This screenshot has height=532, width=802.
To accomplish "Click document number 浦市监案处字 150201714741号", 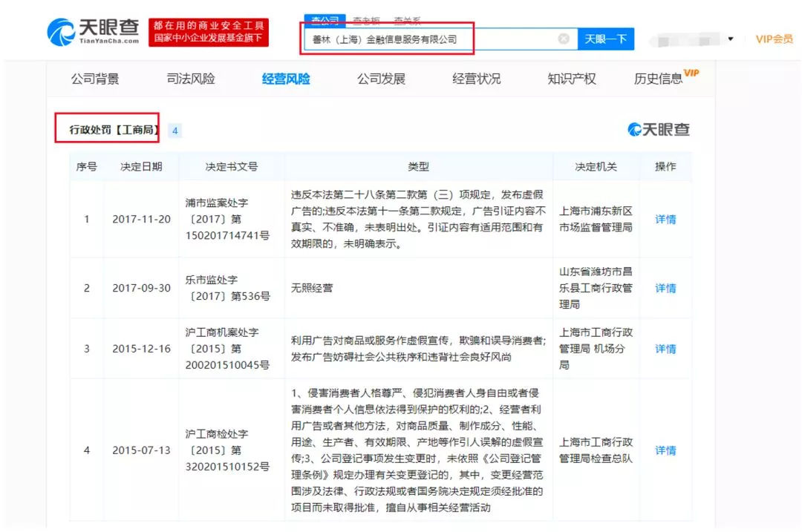I will click(227, 219).
